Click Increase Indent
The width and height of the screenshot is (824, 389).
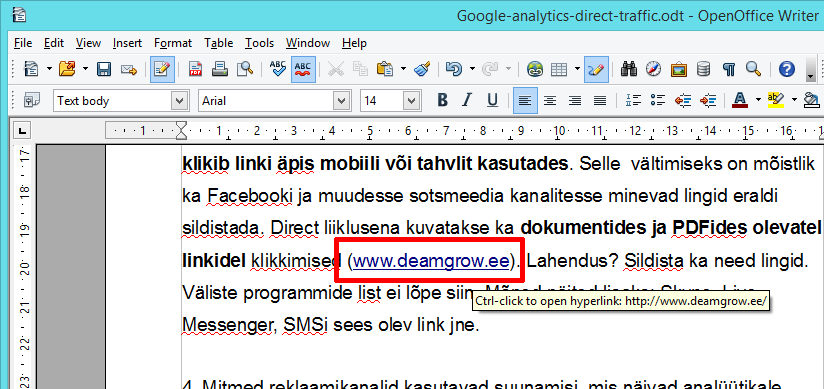708,100
